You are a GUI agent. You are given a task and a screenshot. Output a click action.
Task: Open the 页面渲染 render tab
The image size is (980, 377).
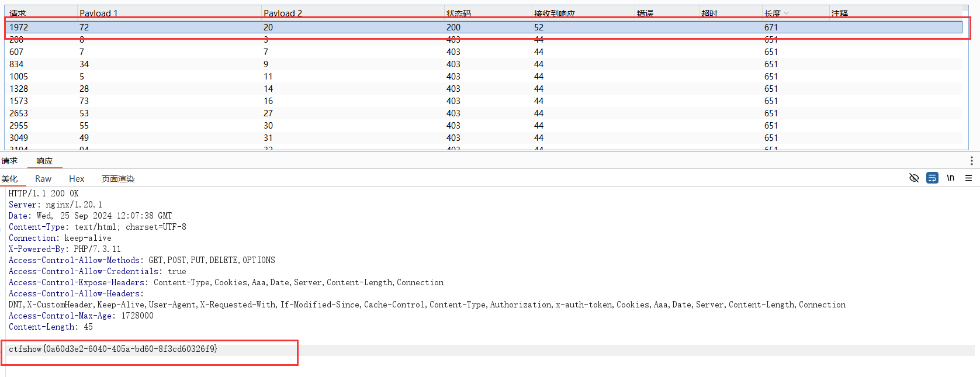(118, 179)
